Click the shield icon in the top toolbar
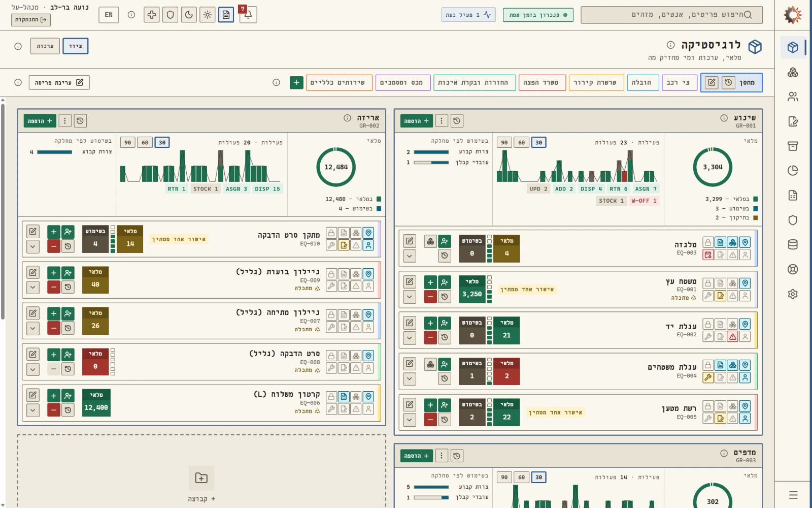This screenshot has width=812, height=508. point(171,15)
